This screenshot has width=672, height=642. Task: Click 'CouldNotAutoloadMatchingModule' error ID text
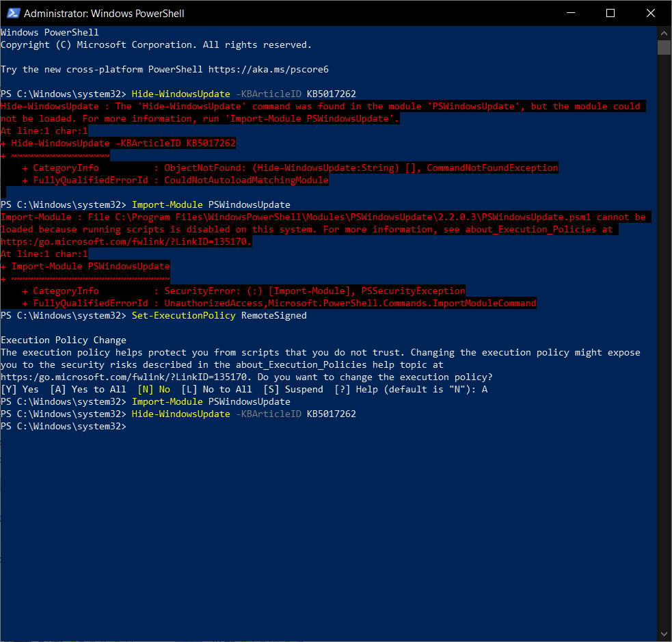point(246,180)
